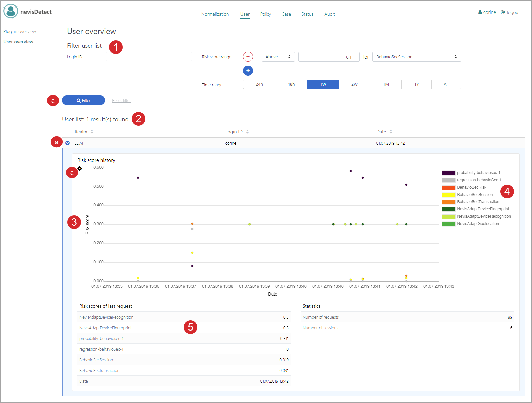Toggle BehavioSecRisk legend swatch

click(x=448, y=187)
